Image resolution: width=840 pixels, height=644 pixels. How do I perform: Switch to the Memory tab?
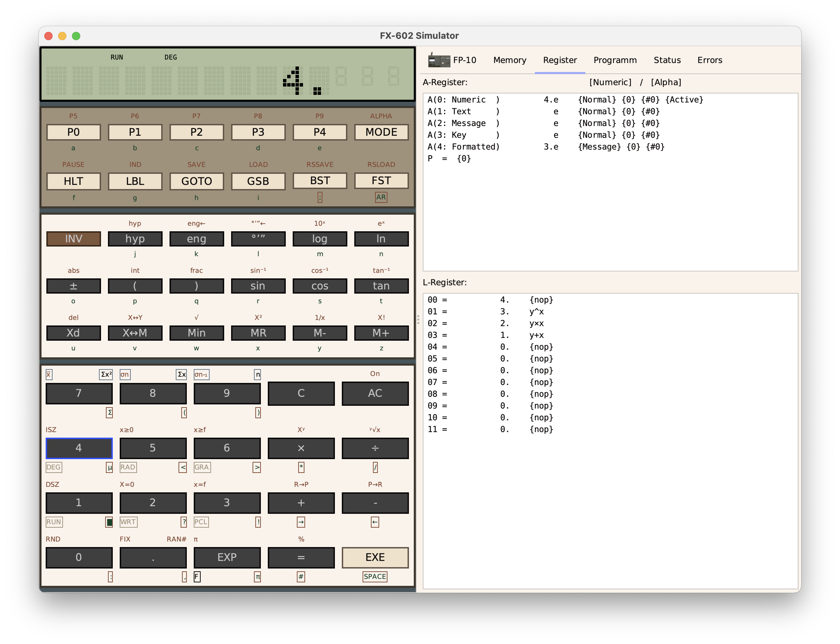(510, 60)
